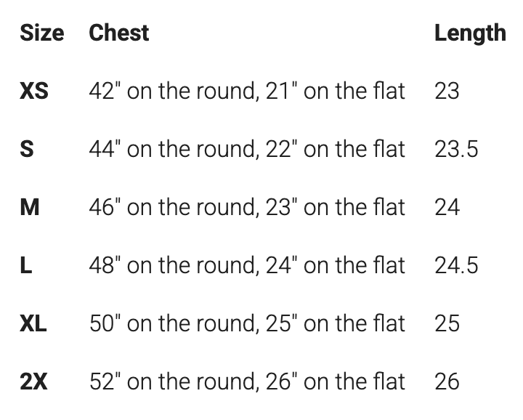Click the length value 23 for XS

pyautogui.click(x=447, y=91)
